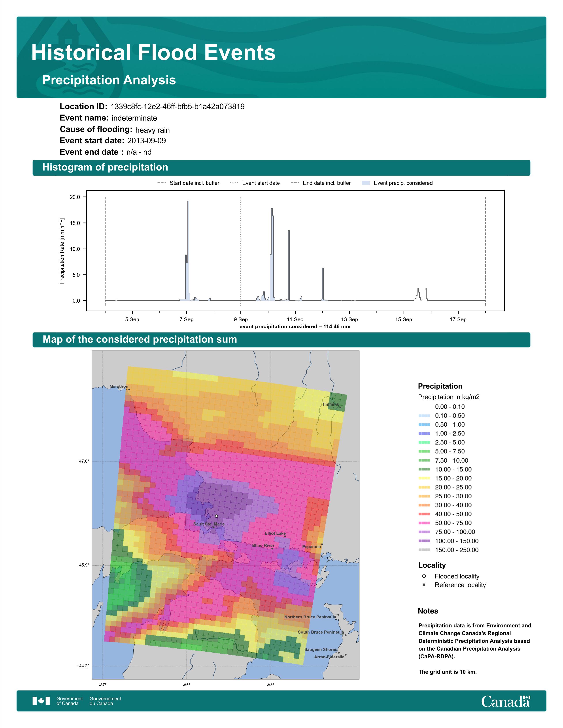The image size is (563, 728).
Task: Click the Start date incl. buffer legend entry
Action: point(189,183)
